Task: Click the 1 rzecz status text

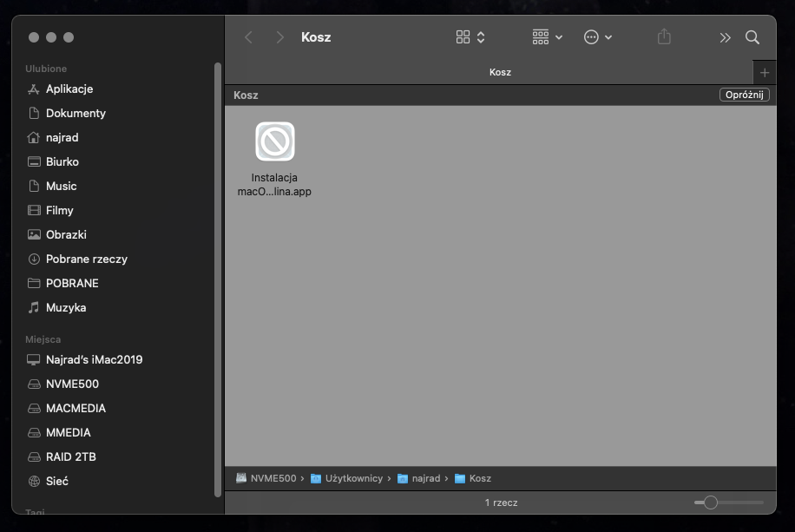Action: pyautogui.click(x=501, y=502)
